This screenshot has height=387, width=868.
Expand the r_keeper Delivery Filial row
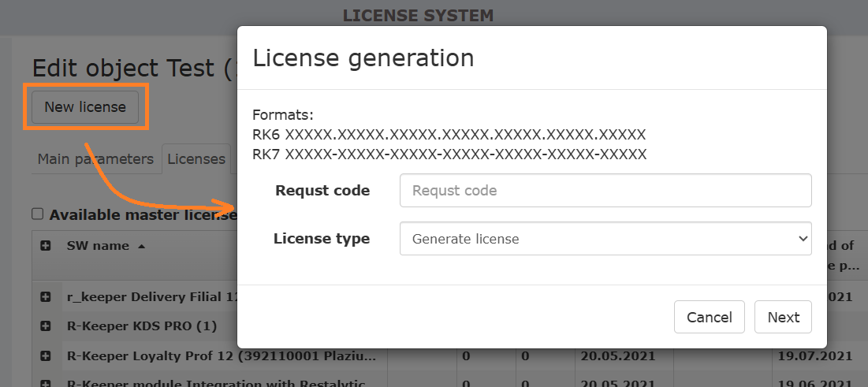(46, 296)
